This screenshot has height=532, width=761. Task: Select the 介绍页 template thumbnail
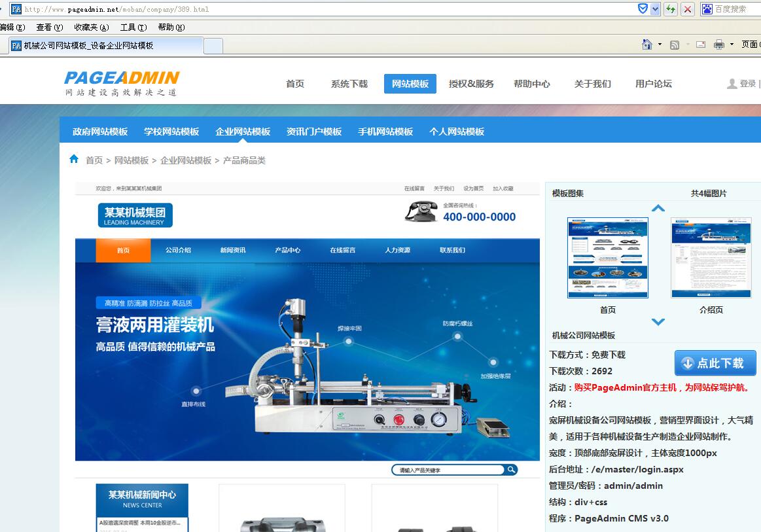point(711,258)
